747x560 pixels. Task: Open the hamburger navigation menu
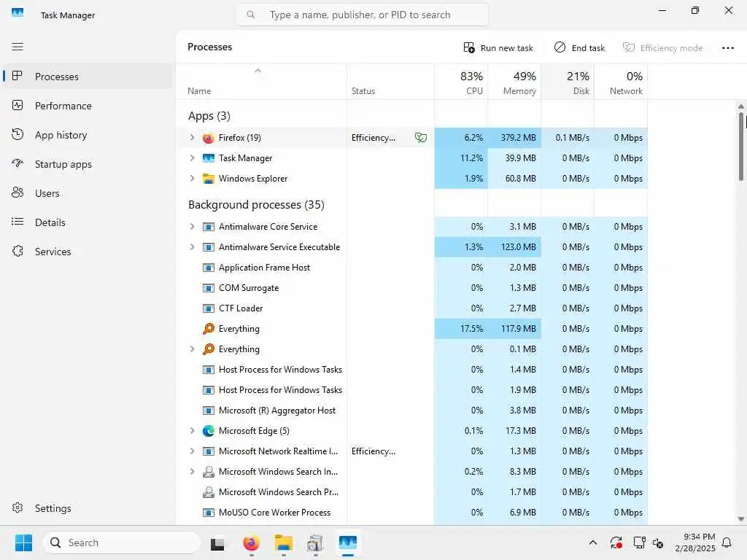[x=18, y=47]
